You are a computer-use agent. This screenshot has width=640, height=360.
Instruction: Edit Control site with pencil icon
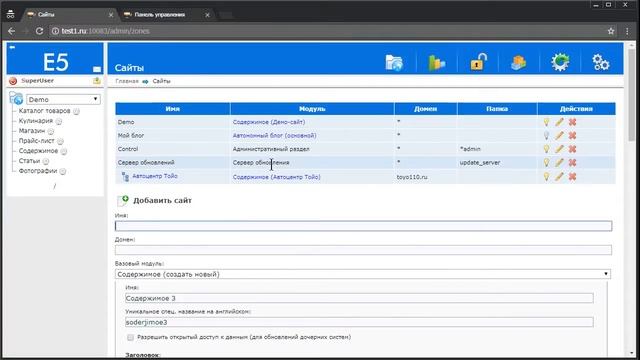[559, 149]
